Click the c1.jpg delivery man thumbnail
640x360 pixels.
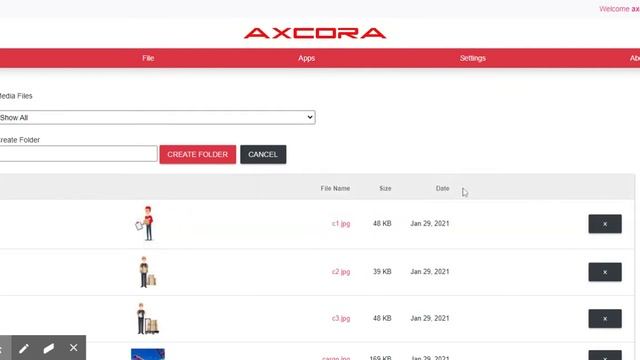click(x=145, y=223)
